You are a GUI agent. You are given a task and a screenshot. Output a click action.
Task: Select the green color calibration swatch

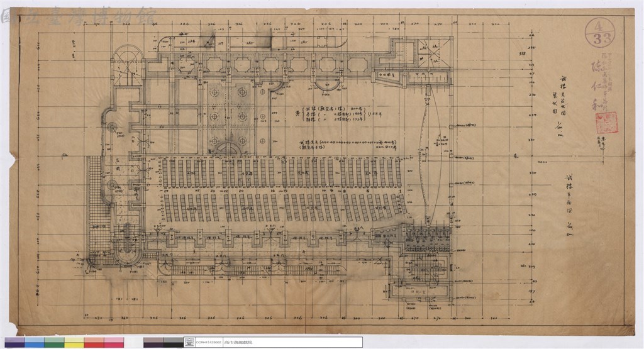click(54, 343)
